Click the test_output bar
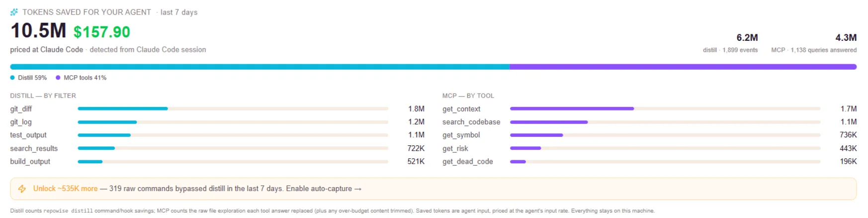 233,135
